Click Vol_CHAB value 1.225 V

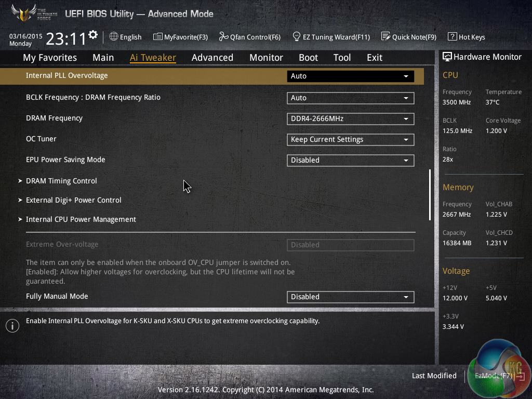[496, 215]
